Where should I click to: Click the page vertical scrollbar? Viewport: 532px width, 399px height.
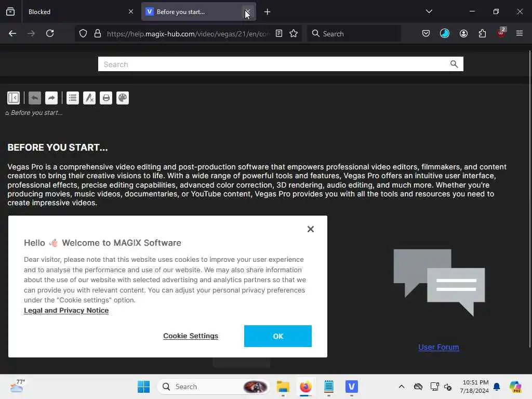click(x=529, y=199)
